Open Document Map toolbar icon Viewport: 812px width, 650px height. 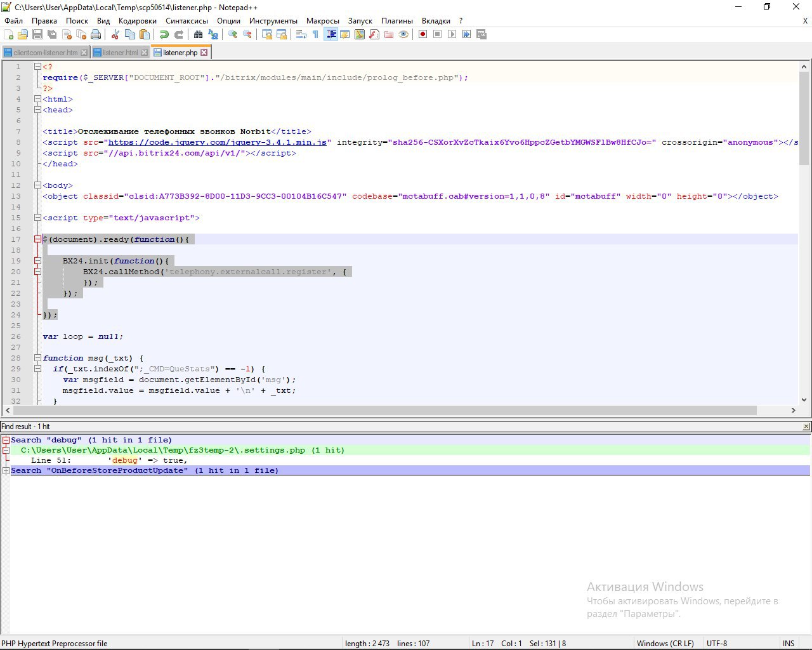click(x=360, y=34)
